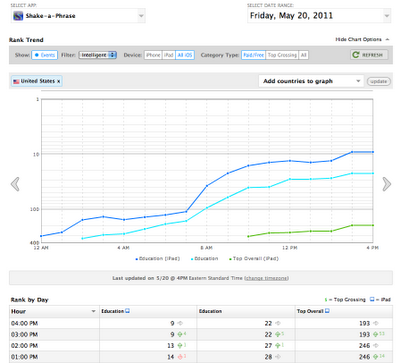Select the 04:00 PM row
The width and height of the screenshot is (400, 363).
click(x=201, y=323)
